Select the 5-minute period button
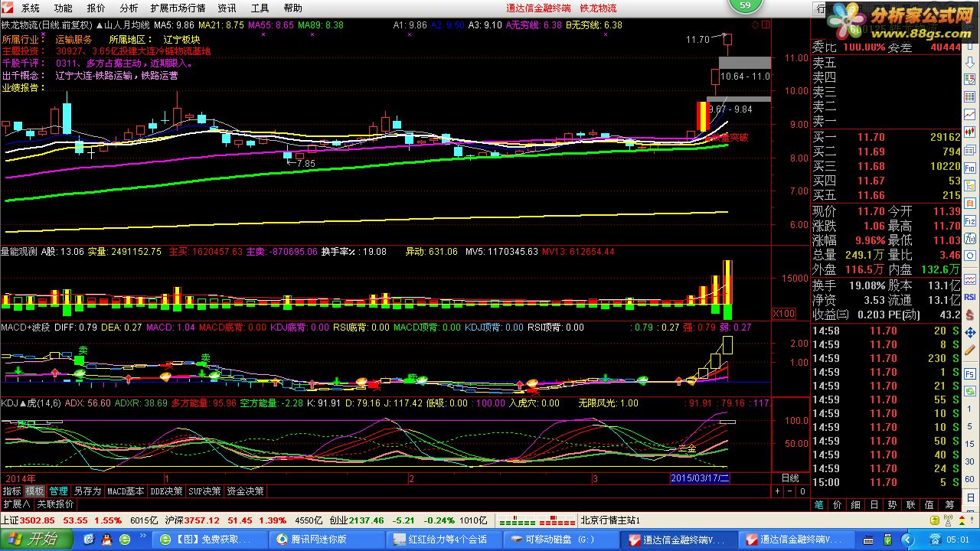 [970, 426]
